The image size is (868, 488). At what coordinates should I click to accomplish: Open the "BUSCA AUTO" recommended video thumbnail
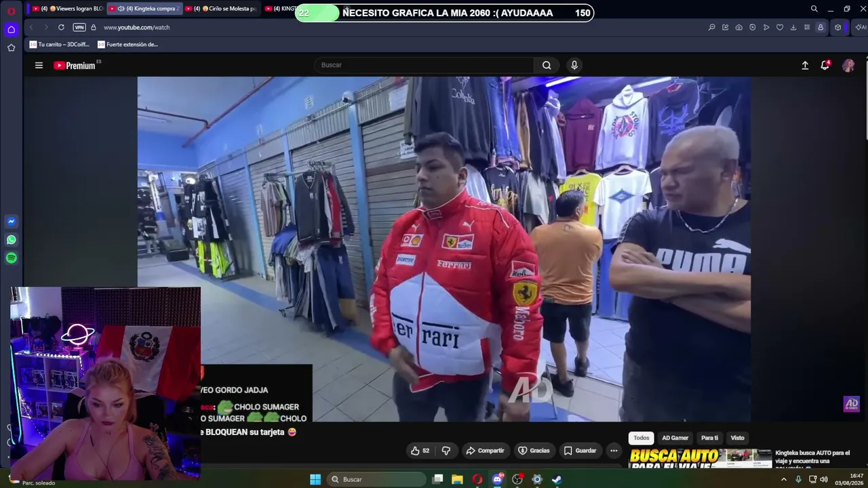tap(701, 458)
